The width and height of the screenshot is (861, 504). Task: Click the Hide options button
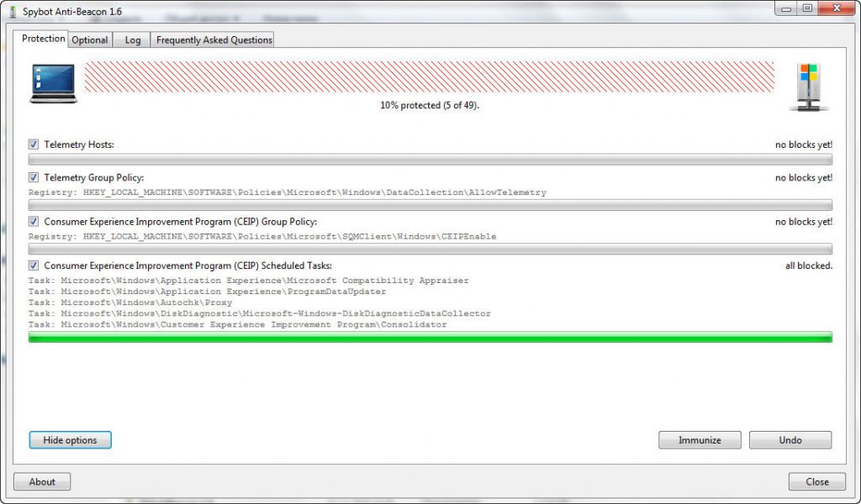point(71,440)
